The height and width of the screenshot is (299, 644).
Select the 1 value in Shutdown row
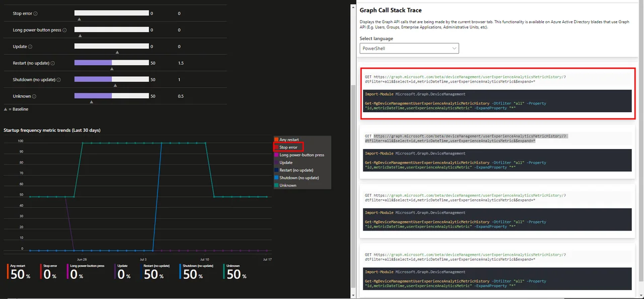coord(179,80)
